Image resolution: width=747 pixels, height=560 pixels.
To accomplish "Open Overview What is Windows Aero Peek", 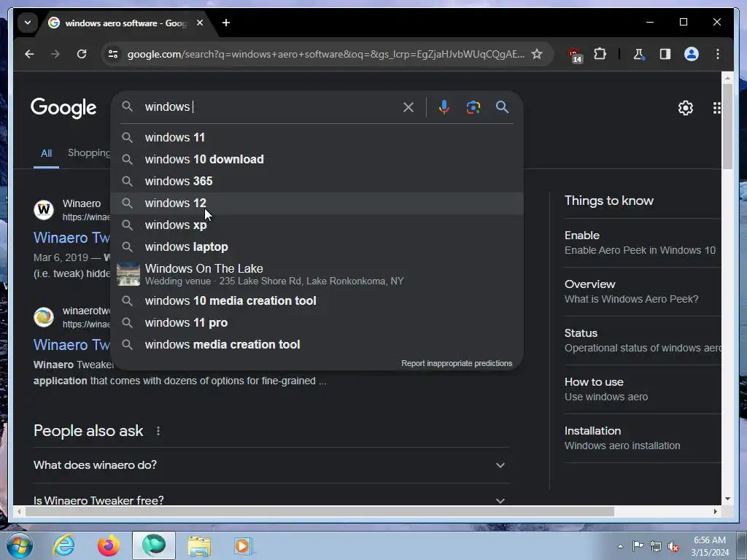I will [642, 292].
